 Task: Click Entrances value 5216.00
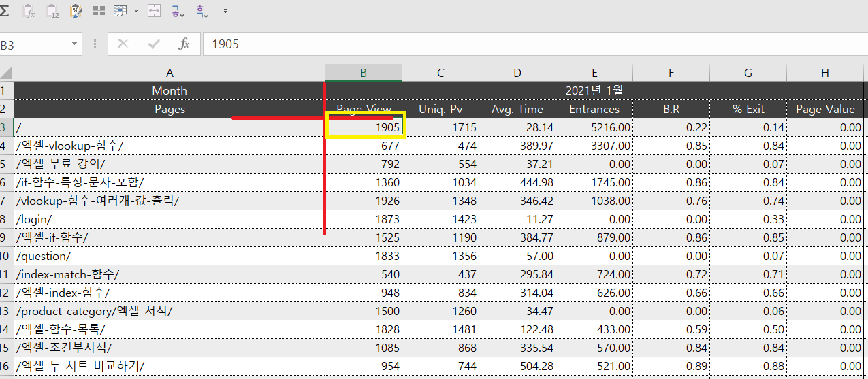pos(594,127)
